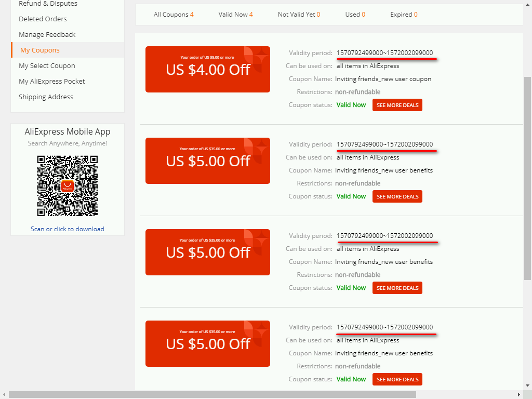Viewport: 532px width, 399px height.
Task: Switch to Expired coupons tab
Action: pyautogui.click(x=404, y=15)
